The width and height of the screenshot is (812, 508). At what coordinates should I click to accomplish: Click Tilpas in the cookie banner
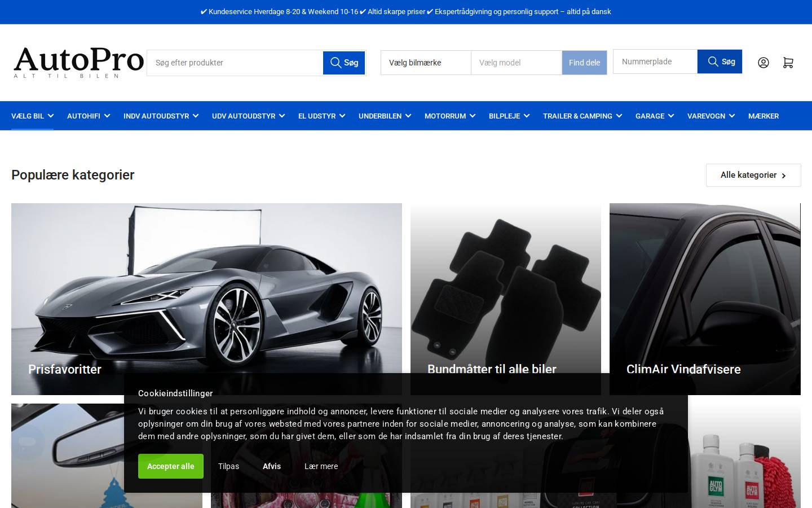click(228, 466)
